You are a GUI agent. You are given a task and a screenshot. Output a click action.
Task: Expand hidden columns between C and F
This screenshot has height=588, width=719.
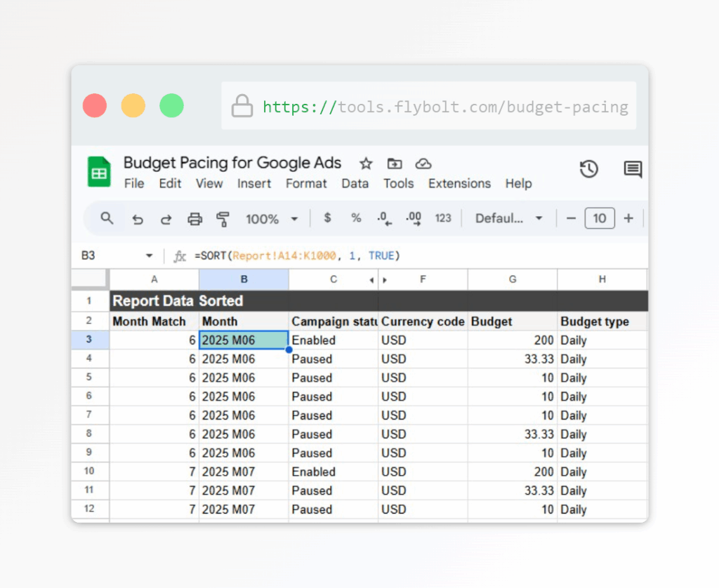coord(376,279)
